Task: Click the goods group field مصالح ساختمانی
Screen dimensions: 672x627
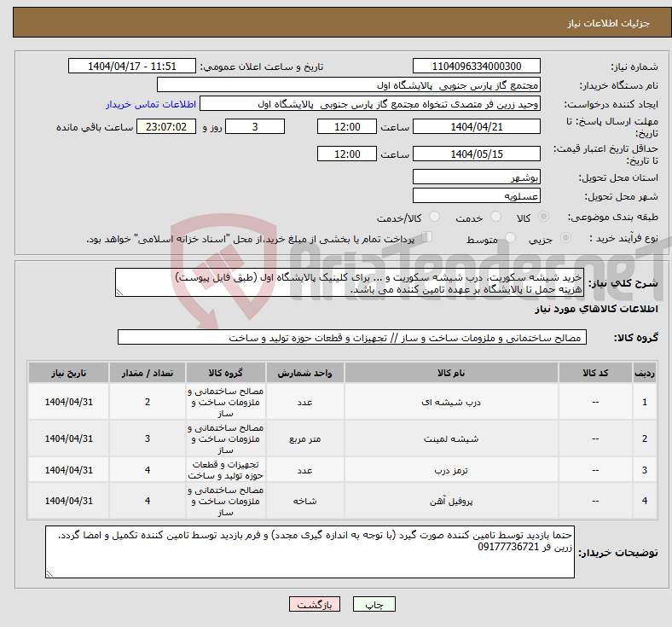Action: [352, 337]
